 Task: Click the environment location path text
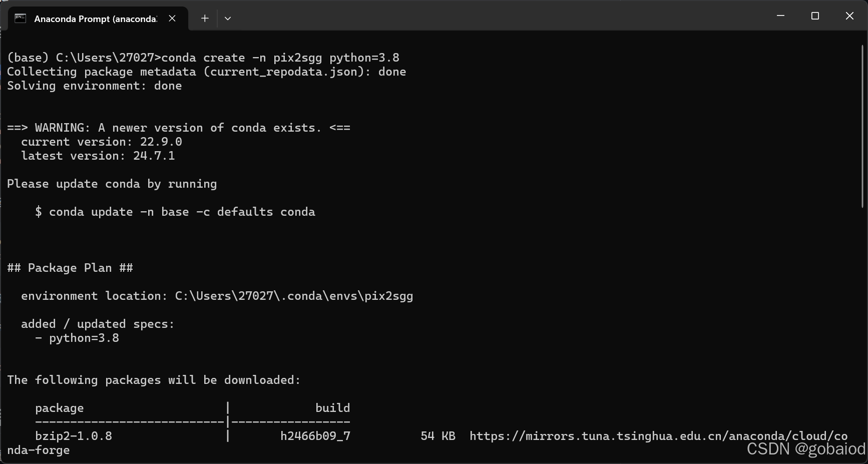click(217, 296)
